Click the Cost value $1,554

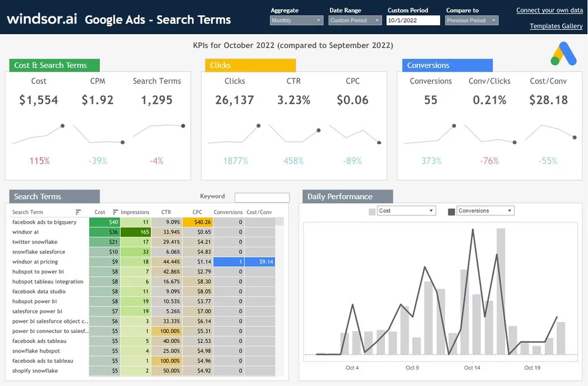pos(39,100)
